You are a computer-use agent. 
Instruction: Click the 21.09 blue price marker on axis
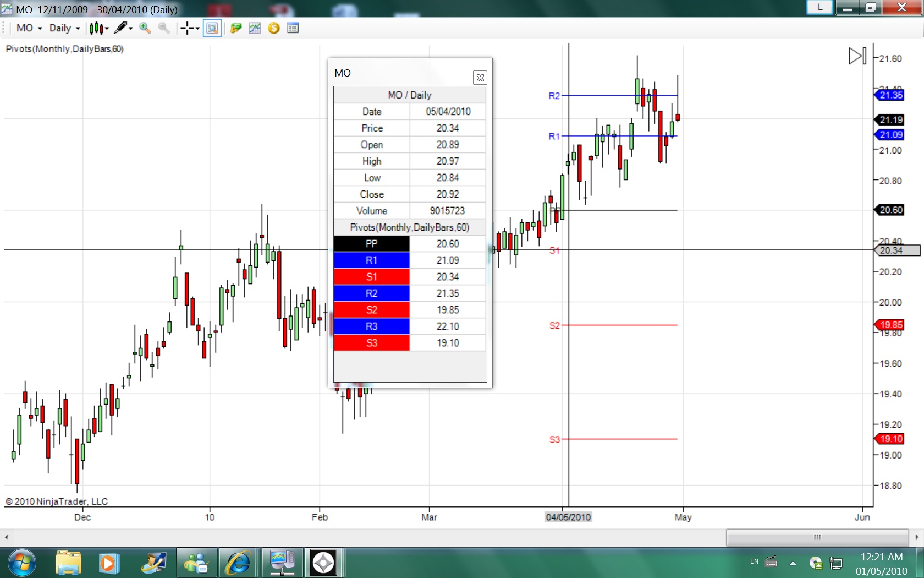click(x=889, y=135)
